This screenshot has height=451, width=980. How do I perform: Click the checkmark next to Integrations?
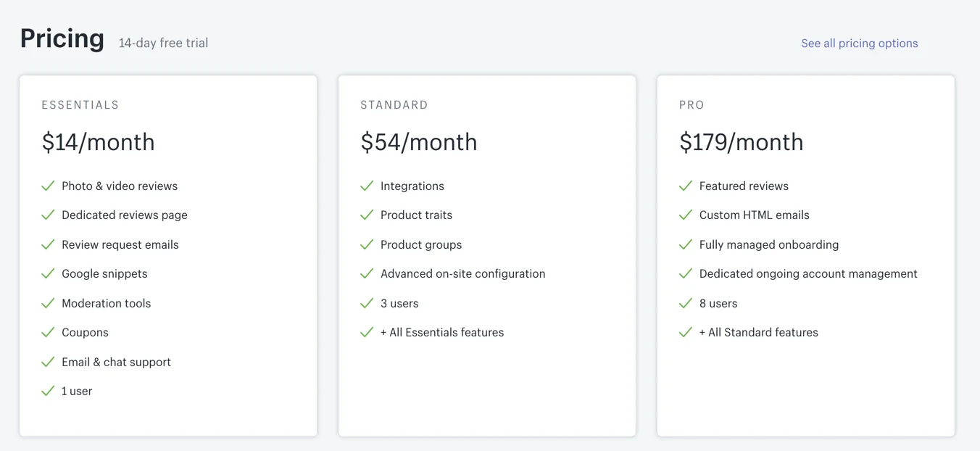(x=367, y=186)
